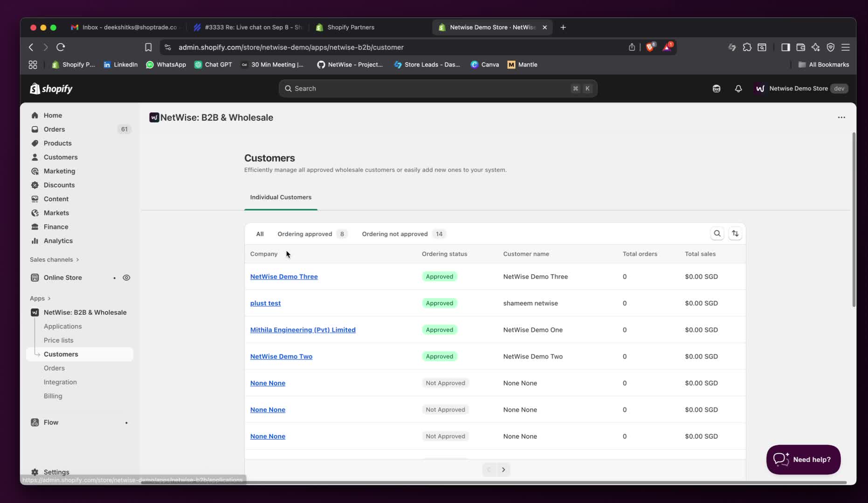Go to the next page of customers
Viewport: 868px width, 503px height.
503,469
